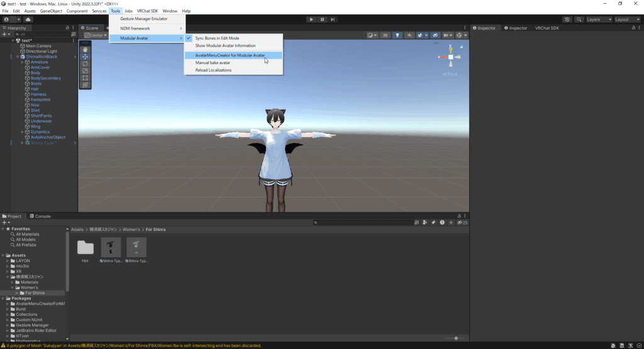Open the Layers dropdown
This screenshot has width=644, height=349.
coord(599,19)
